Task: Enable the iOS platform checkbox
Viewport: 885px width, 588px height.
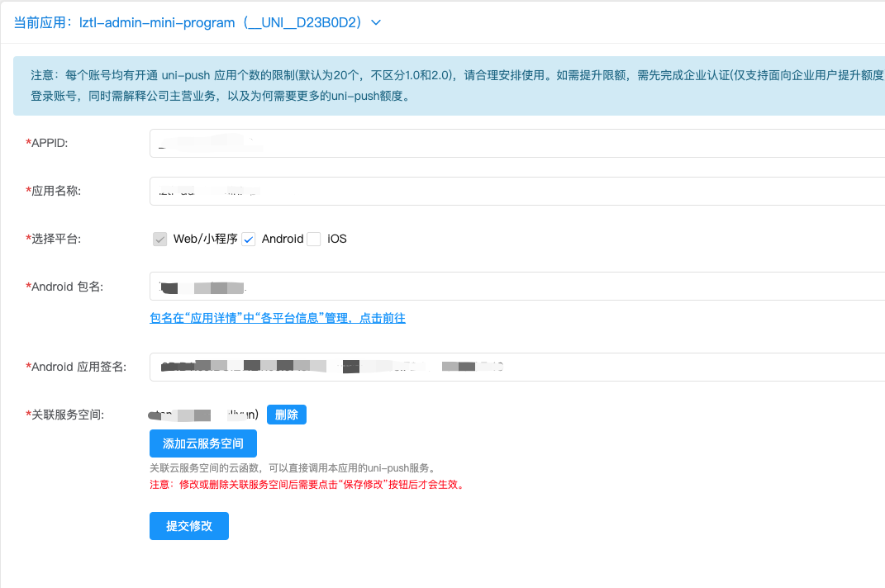Action: tap(314, 239)
